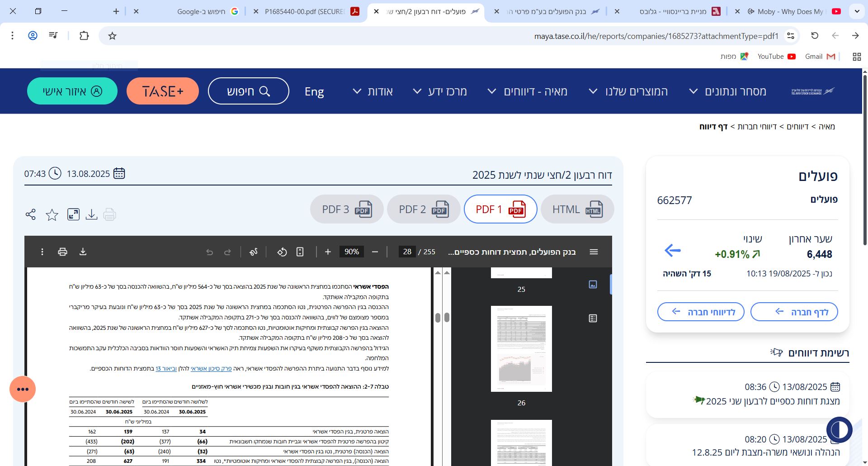This screenshot has height=466, width=868.
Task: Follow the ביאור 13 link in the PDF
Action: pyautogui.click(x=166, y=369)
